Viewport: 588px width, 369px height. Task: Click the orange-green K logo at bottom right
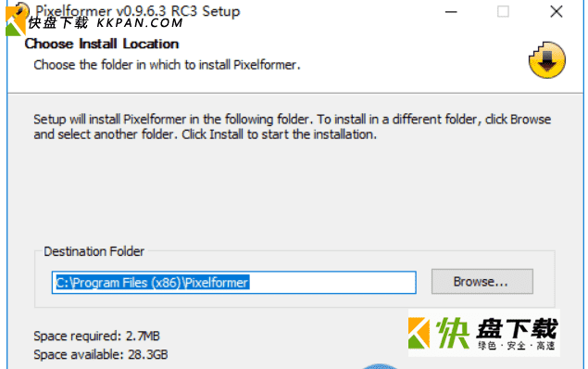click(419, 333)
